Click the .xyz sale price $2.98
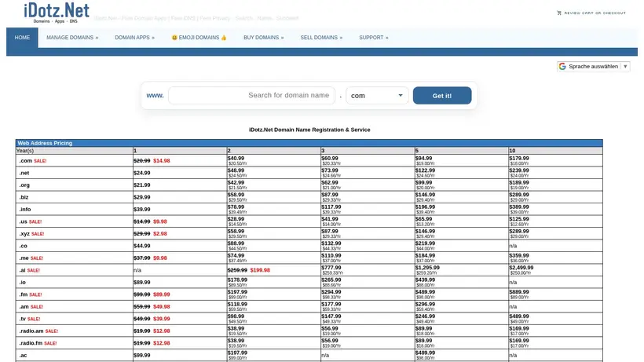Image resolution: width=644 pixels, height=362 pixels. [160, 233]
